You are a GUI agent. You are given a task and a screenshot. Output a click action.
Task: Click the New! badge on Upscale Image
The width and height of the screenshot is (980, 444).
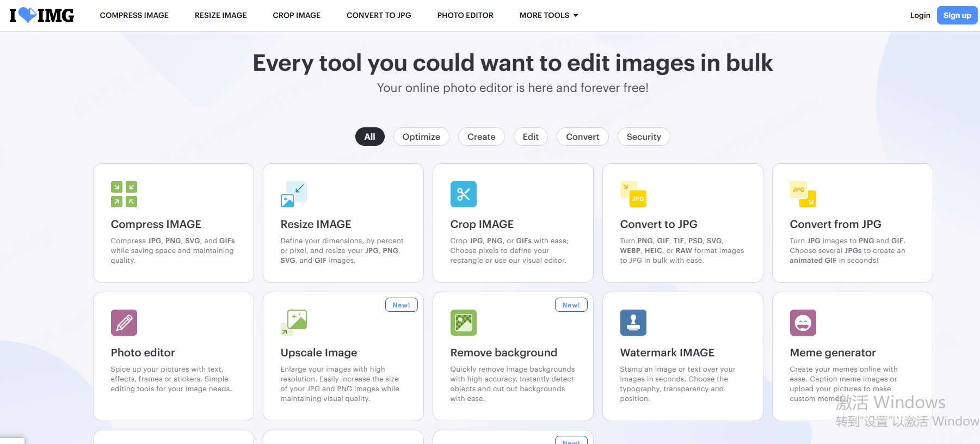pyautogui.click(x=402, y=305)
